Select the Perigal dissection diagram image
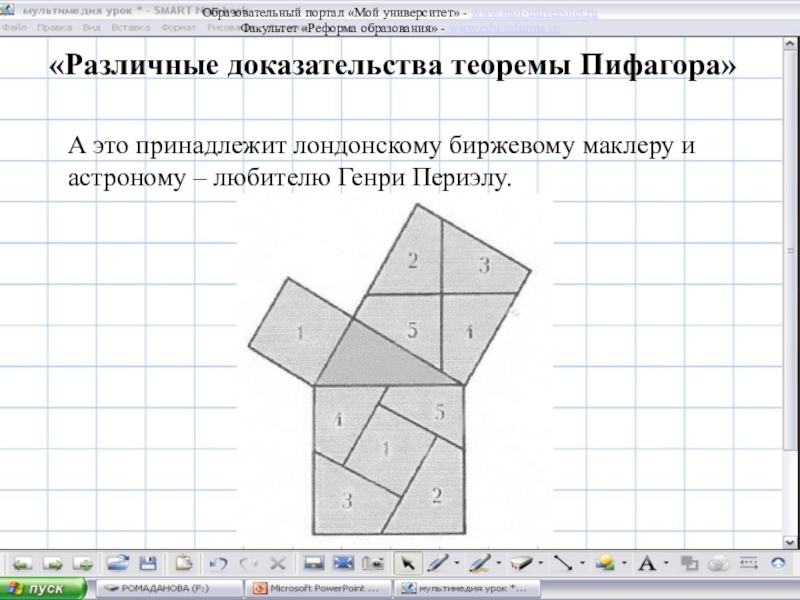This screenshot has height=600, width=800. tap(395, 371)
